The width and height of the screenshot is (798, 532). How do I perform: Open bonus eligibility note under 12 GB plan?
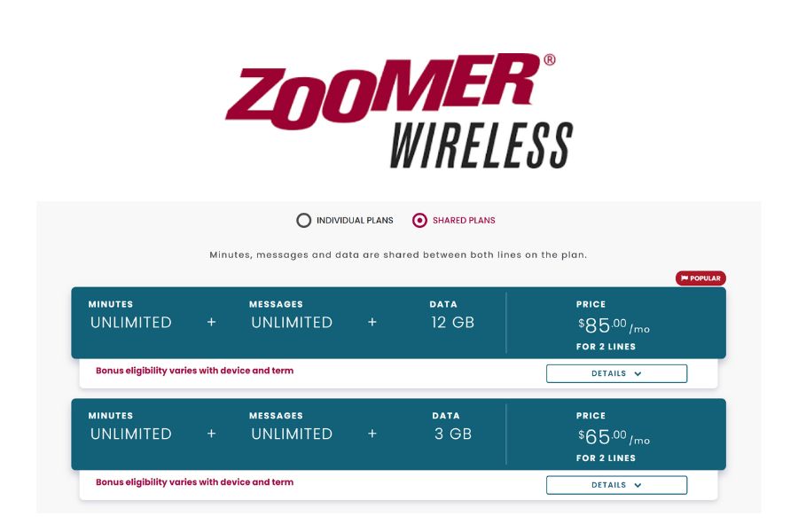click(x=194, y=371)
